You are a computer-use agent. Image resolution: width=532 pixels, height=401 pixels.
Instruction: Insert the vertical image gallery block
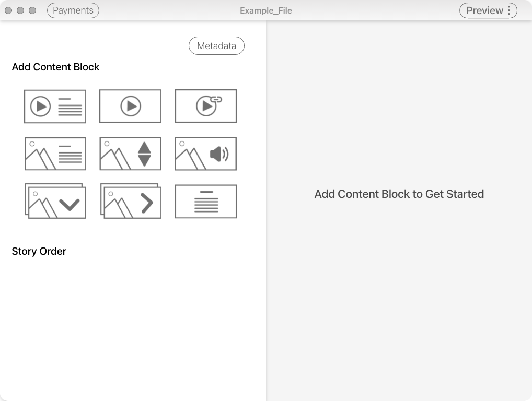[x=54, y=201]
